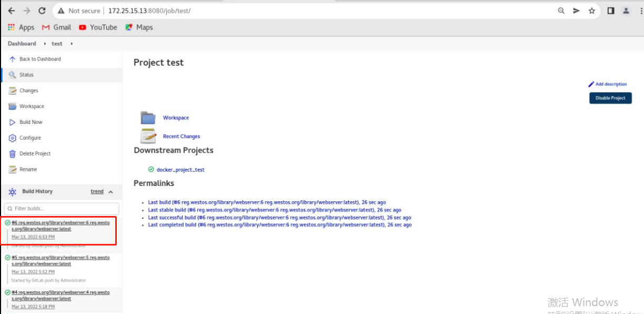Open build #5 webserver:5 in history
The height and width of the screenshot is (314, 644).
point(61,261)
